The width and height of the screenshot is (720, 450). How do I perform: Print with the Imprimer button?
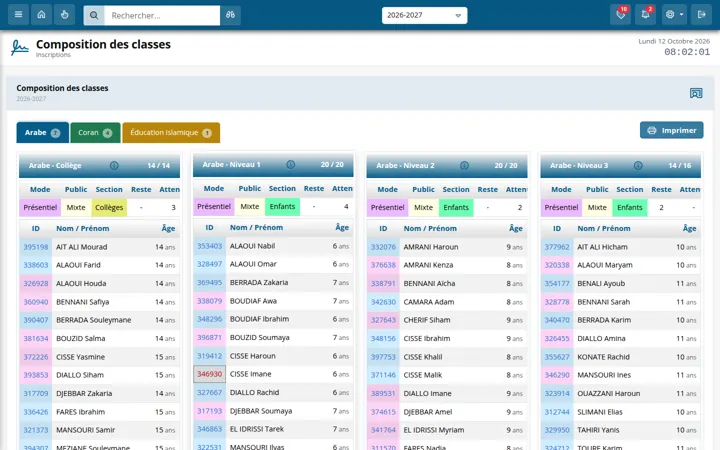(671, 130)
